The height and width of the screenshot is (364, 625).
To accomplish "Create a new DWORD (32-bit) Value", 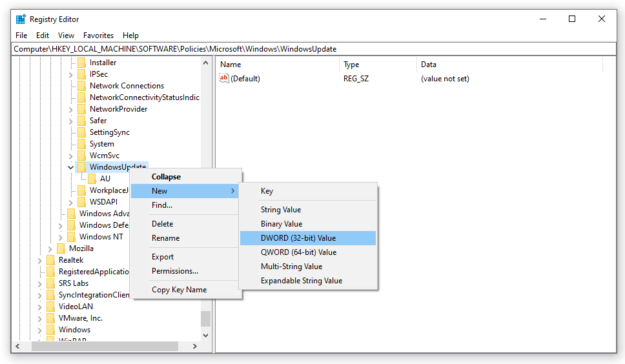I will pos(308,238).
